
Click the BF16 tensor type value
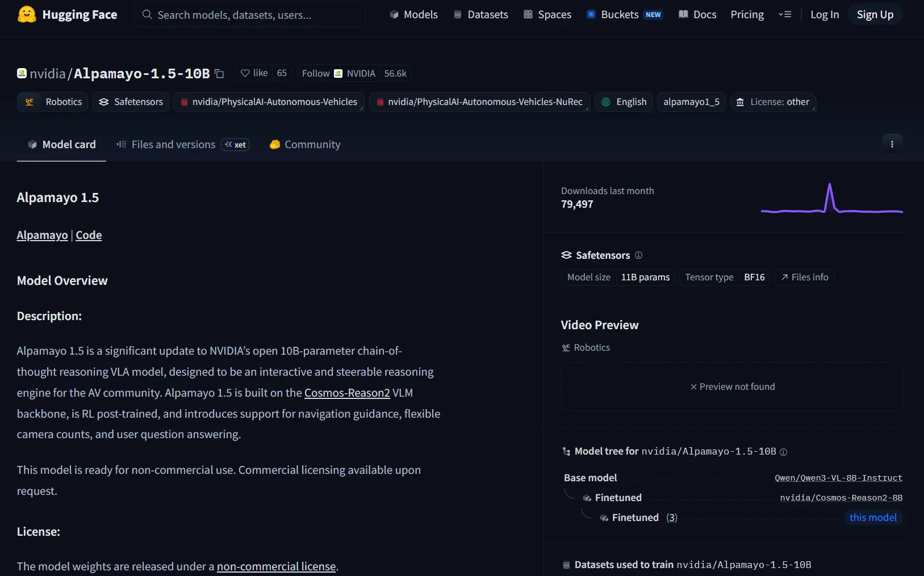(x=754, y=277)
